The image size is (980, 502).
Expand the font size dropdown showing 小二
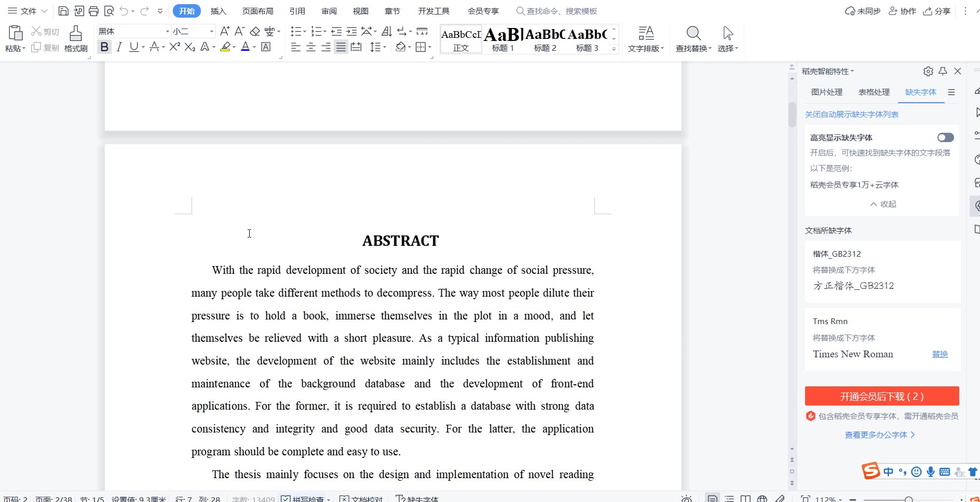point(211,32)
